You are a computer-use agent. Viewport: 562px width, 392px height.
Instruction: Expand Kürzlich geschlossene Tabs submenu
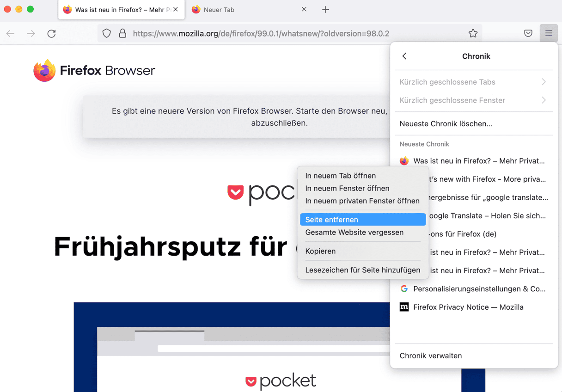pos(474,82)
